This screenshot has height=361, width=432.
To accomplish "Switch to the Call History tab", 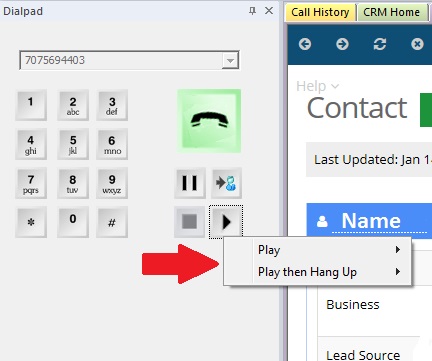I will [320, 12].
